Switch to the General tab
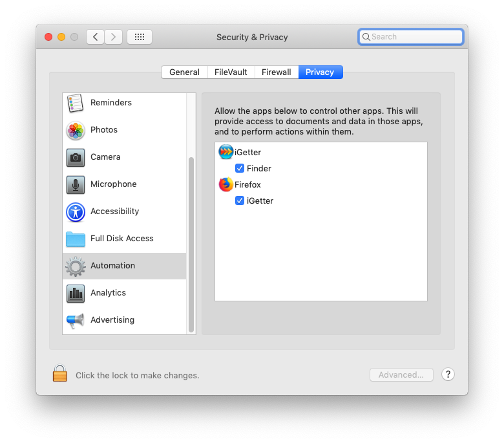504x443 pixels. point(184,72)
